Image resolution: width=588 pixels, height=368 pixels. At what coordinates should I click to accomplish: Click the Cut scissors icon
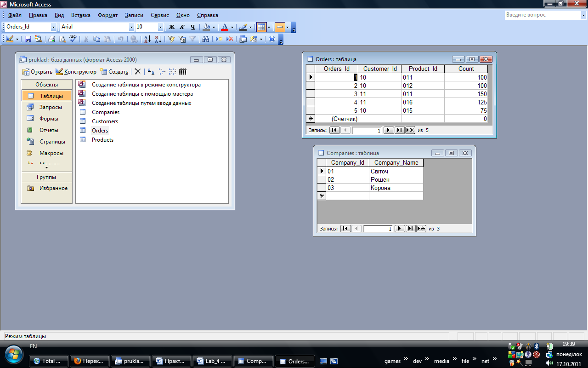pyautogui.click(x=86, y=40)
